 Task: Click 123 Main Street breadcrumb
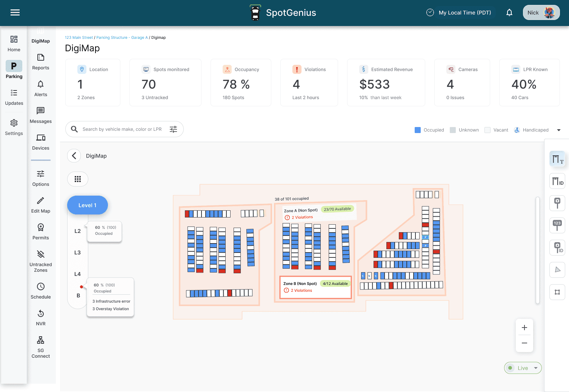[x=79, y=38]
